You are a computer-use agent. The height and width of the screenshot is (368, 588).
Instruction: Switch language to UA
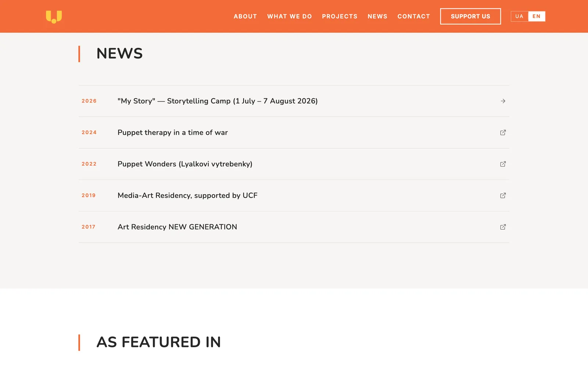(519, 16)
